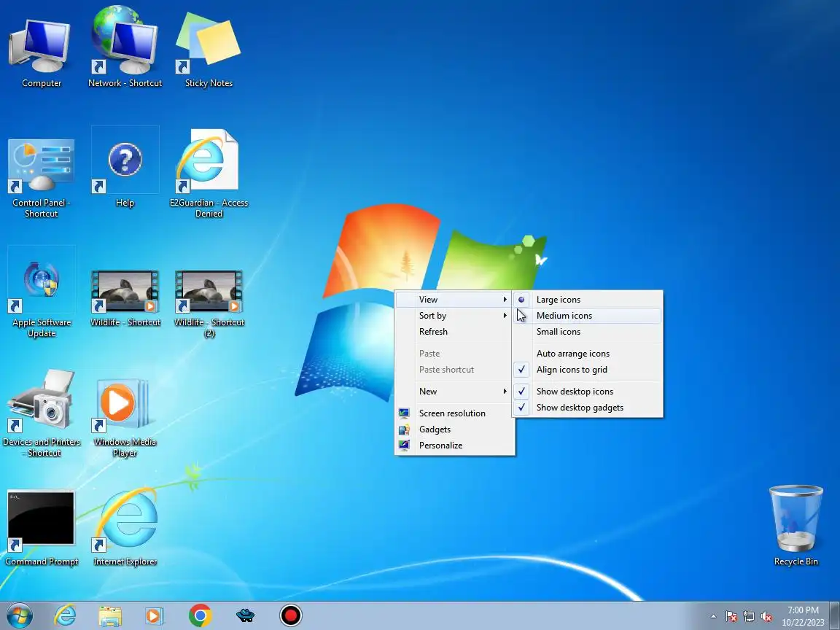Open Windows Explorer from the taskbar
The height and width of the screenshot is (630, 840).
tap(110, 615)
